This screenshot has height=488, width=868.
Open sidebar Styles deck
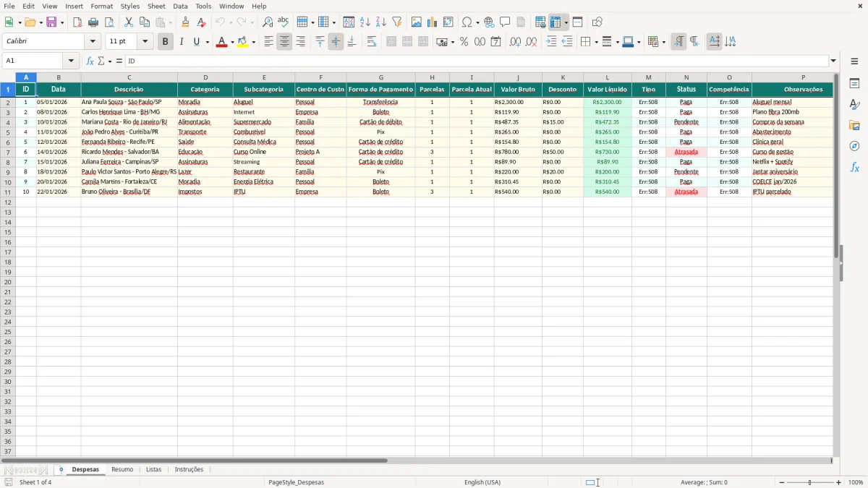coord(854,104)
